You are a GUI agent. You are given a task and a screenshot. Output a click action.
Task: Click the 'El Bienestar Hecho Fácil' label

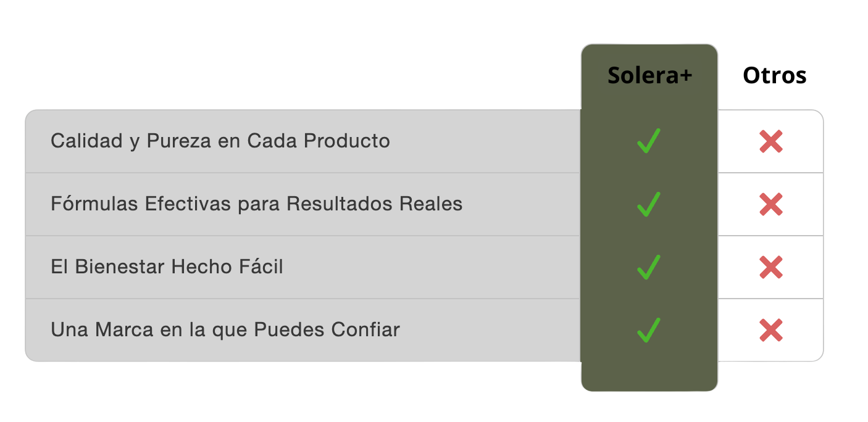tap(167, 267)
